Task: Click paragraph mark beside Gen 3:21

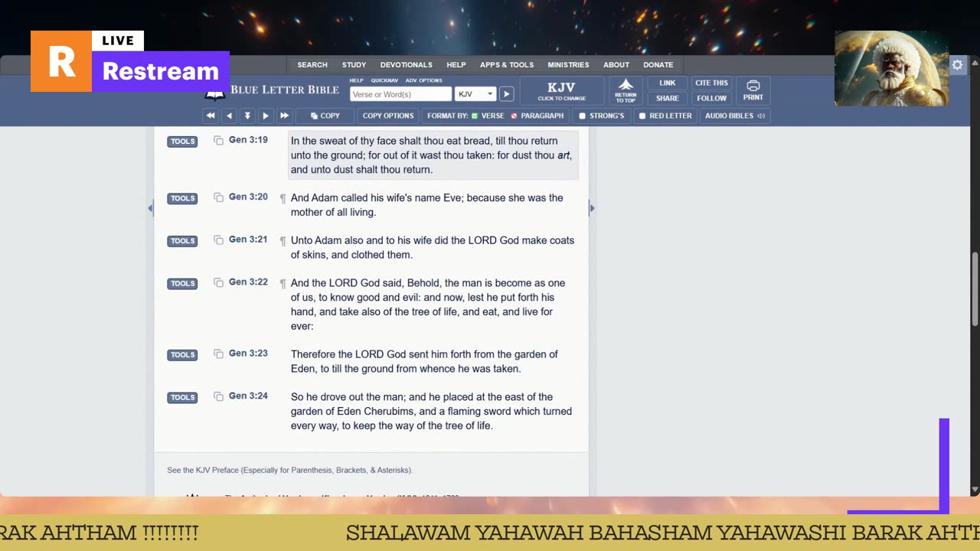Action: click(x=283, y=241)
